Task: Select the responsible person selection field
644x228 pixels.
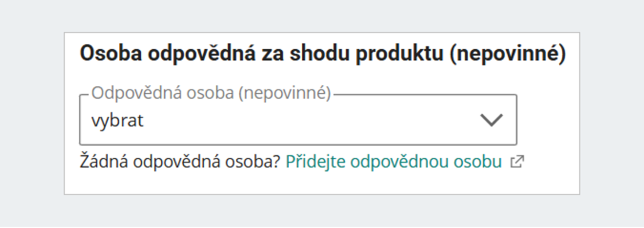Action: pyautogui.click(x=298, y=120)
